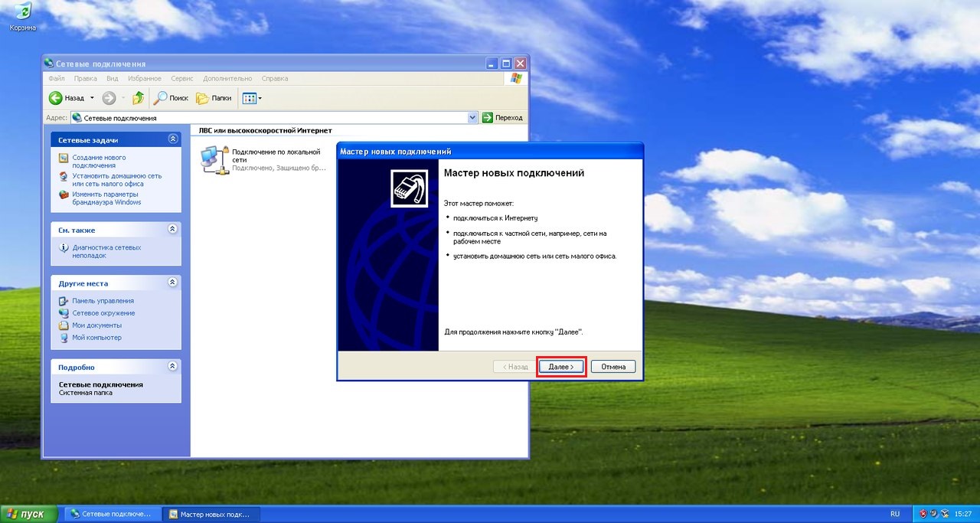
Task: Open the view mode dropdown icon
Action: tap(252, 98)
